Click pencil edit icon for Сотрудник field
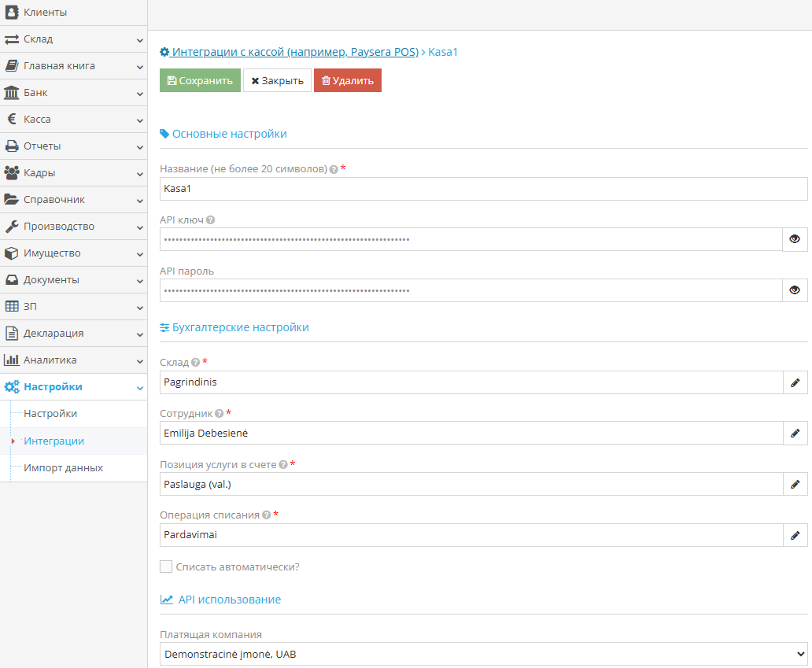 [795, 434]
